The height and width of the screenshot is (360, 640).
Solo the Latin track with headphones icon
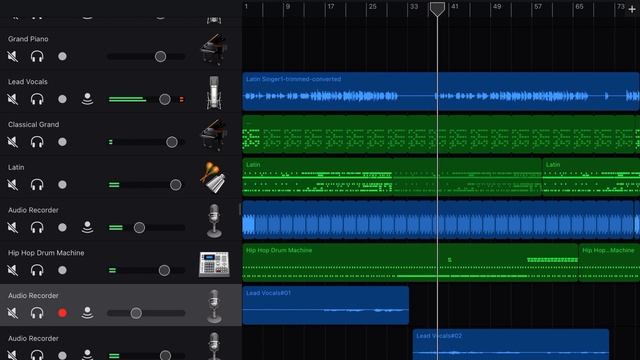pyautogui.click(x=37, y=184)
